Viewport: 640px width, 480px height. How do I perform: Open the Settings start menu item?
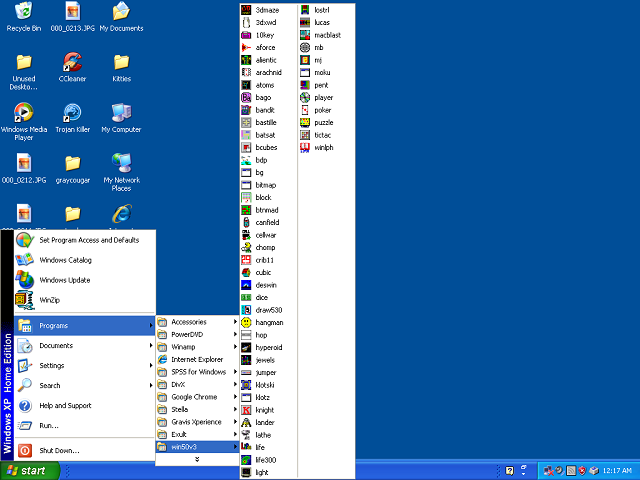pos(84,366)
